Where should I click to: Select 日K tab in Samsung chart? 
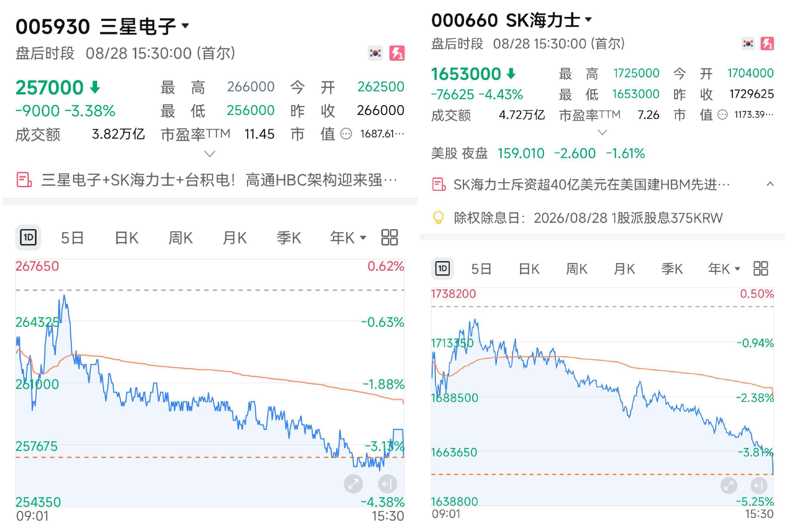(126, 238)
